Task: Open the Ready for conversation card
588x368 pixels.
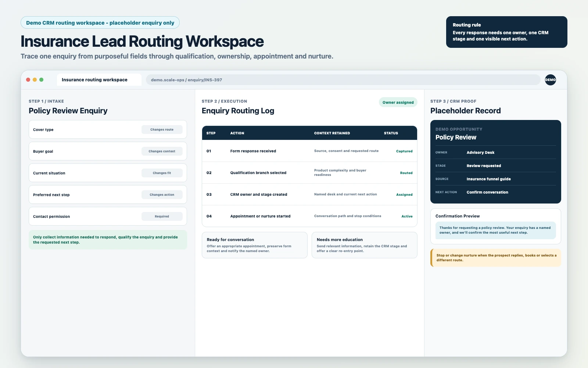Action: pyautogui.click(x=255, y=245)
